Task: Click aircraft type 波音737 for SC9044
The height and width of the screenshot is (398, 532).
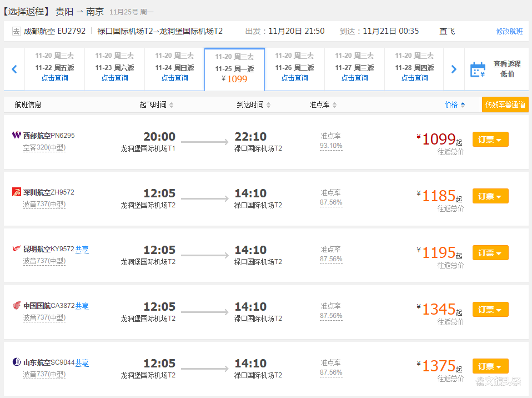Action: click(44, 374)
